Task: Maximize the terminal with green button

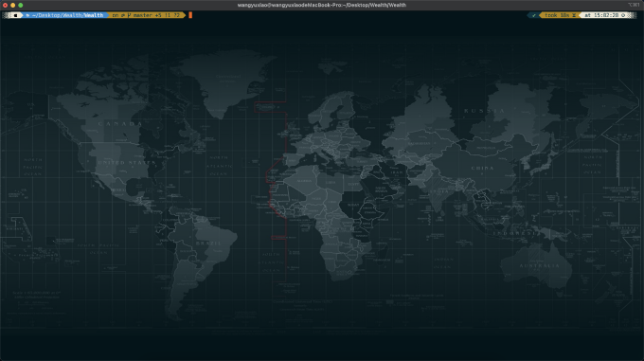Action: pyautogui.click(x=21, y=5)
